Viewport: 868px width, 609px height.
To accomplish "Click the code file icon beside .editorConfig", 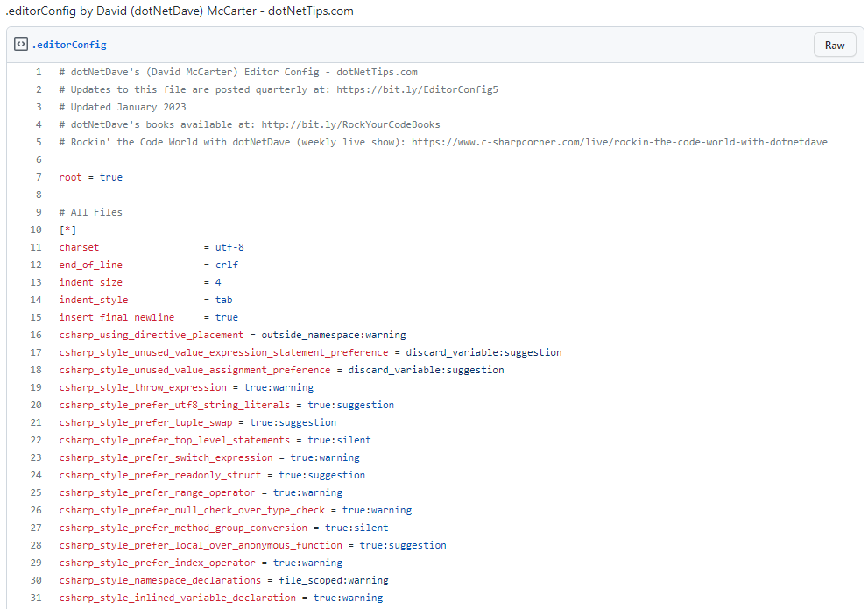I will (21, 44).
